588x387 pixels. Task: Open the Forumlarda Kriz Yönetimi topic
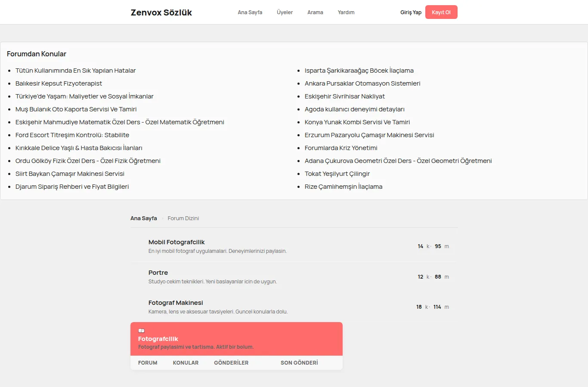click(x=341, y=148)
